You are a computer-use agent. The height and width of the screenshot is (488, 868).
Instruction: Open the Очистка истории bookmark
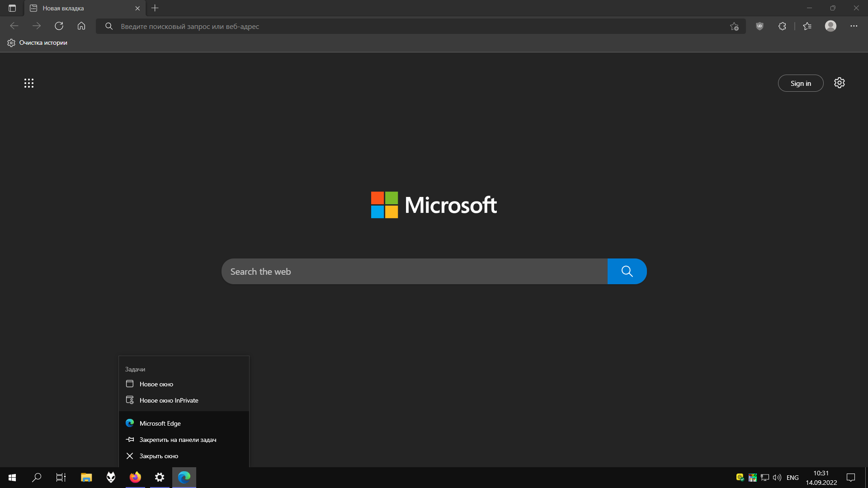click(x=37, y=43)
